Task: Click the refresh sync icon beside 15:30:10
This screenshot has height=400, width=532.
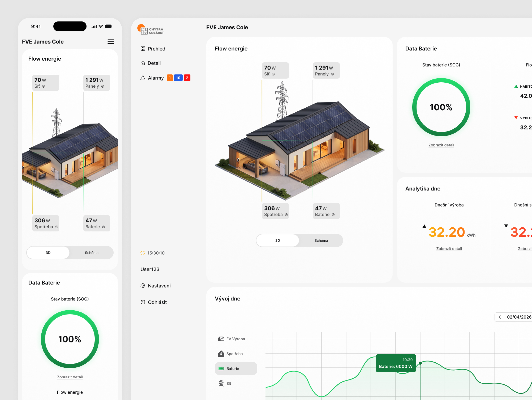Action: 143,253
